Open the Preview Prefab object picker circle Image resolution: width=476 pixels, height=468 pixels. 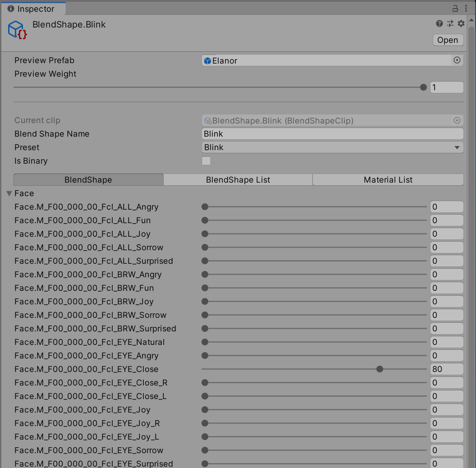point(457,60)
